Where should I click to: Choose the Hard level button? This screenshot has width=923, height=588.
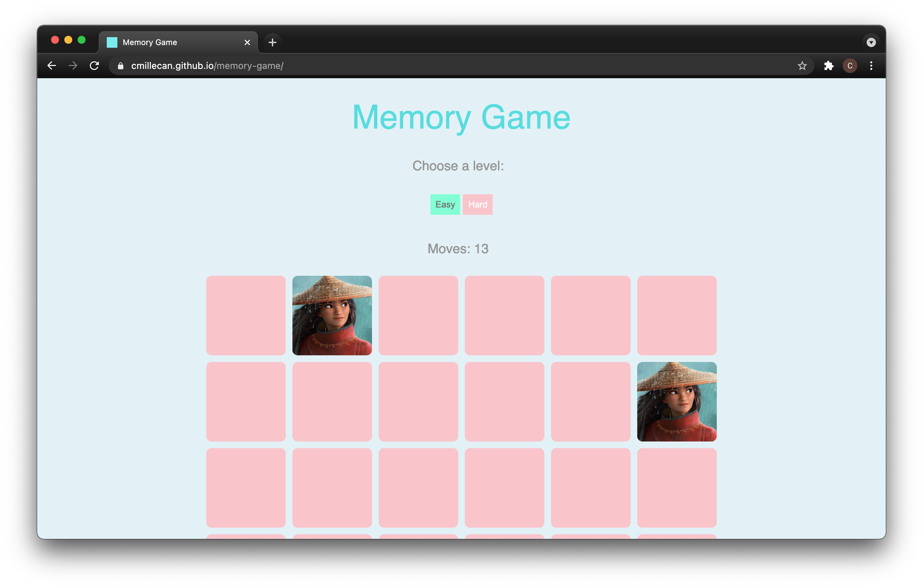coord(477,204)
